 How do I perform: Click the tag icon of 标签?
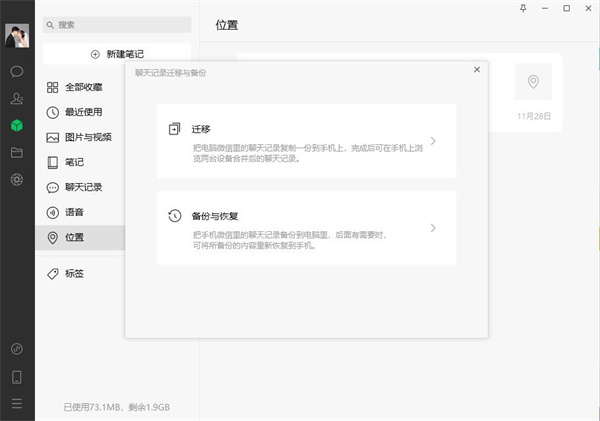point(52,274)
